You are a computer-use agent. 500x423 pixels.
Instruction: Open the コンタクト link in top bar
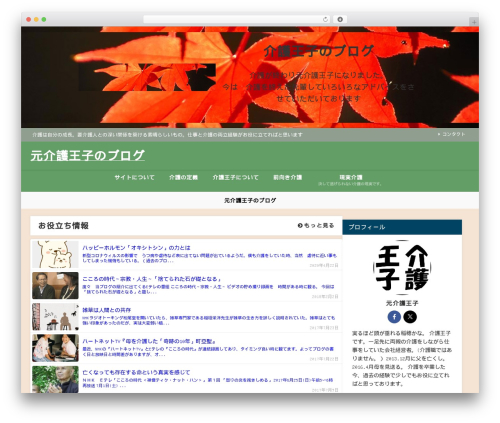click(451, 134)
